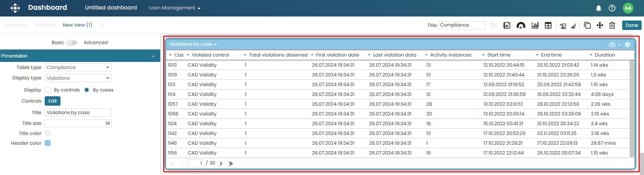Open the Display type Violations dropdown

tap(78, 78)
